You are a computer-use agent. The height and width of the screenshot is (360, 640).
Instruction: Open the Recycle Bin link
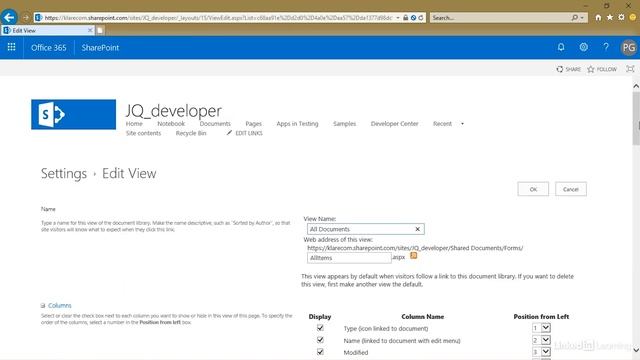tap(191, 133)
